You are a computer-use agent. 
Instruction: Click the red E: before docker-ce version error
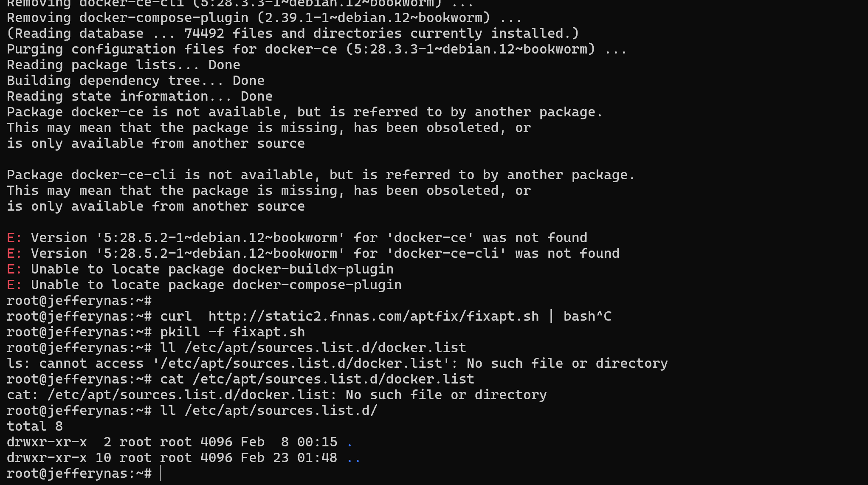[14, 238]
